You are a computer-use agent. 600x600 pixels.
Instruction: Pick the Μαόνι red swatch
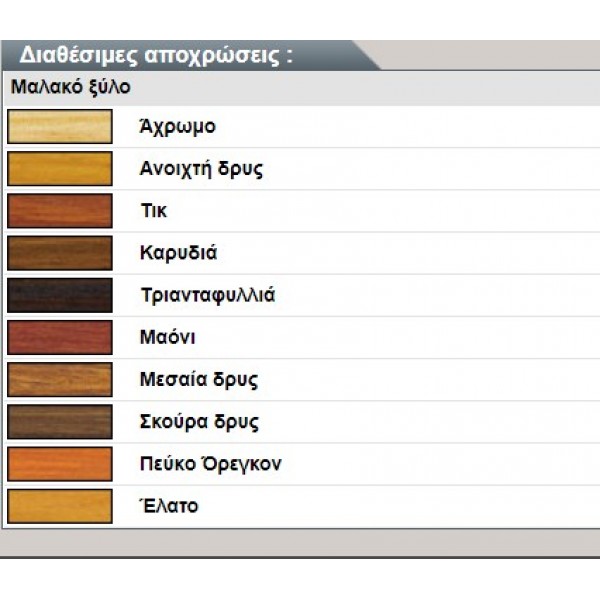pos(60,338)
